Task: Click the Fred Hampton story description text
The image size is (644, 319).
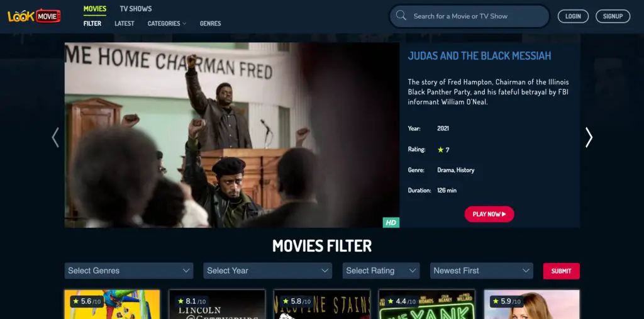Action: point(488,92)
